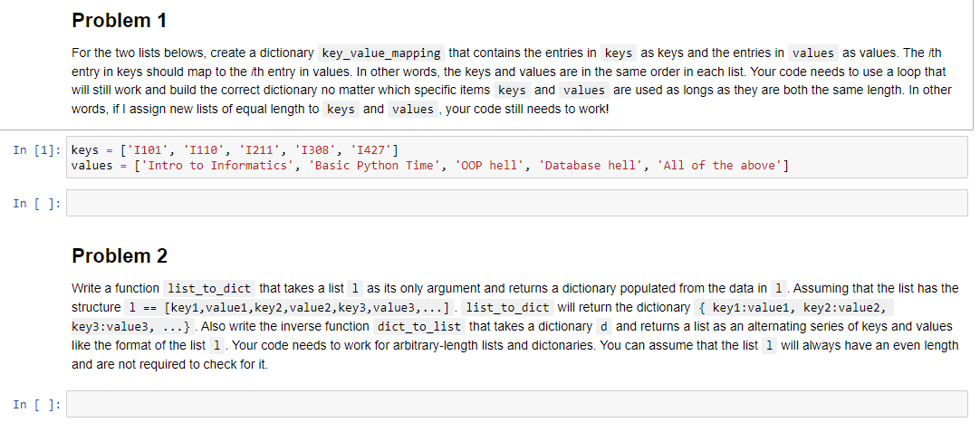Click the empty code cell under Problem 2
This screenshot has height=442, width=980.
point(517,404)
